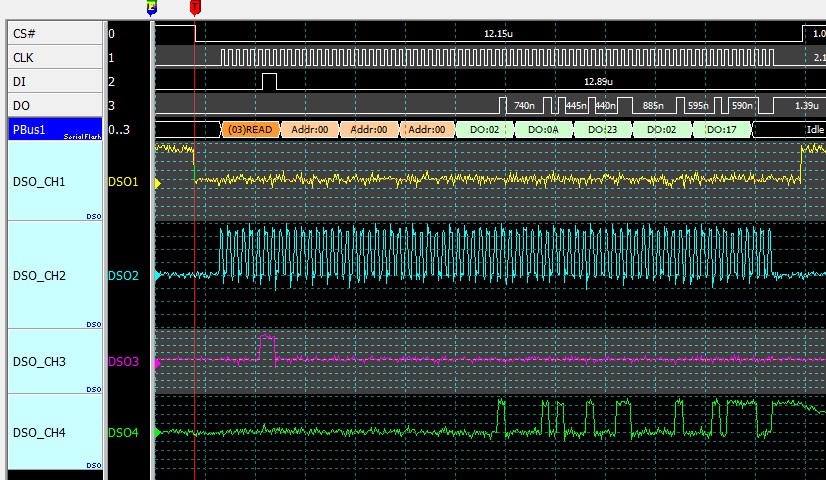Click the DO:17 data packet
Image resolution: width=826 pixels, height=480 pixels.
[x=721, y=130]
